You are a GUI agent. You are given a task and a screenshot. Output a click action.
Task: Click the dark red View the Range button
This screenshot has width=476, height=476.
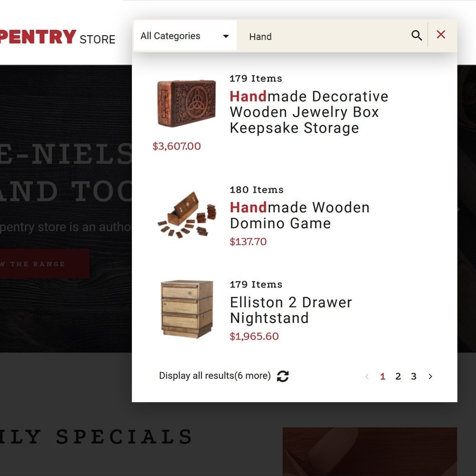pyautogui.click(x=44, y=264)
